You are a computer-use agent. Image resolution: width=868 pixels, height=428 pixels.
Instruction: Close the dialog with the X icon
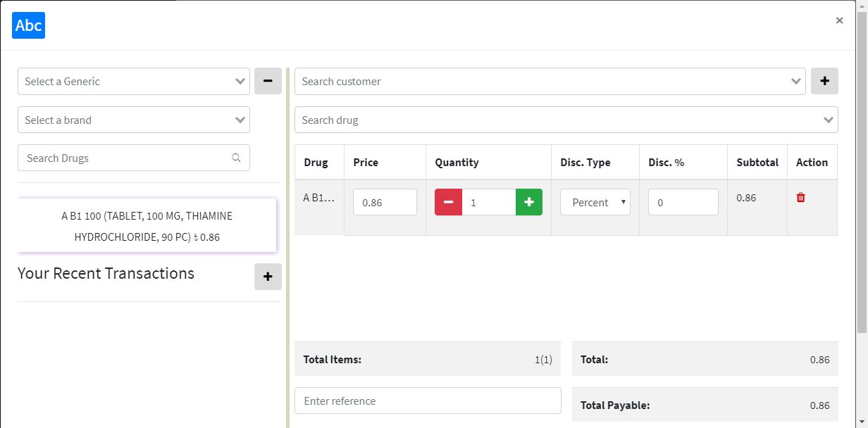839,20
